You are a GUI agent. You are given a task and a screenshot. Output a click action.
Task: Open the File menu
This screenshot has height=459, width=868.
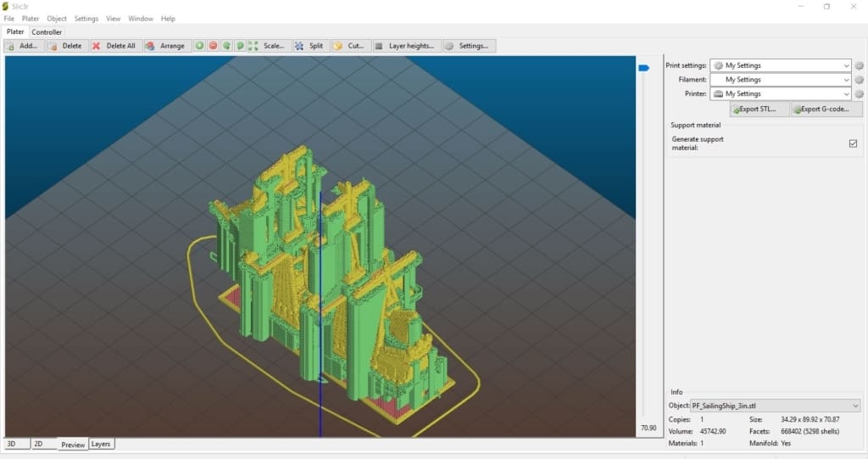coord(8,19)
